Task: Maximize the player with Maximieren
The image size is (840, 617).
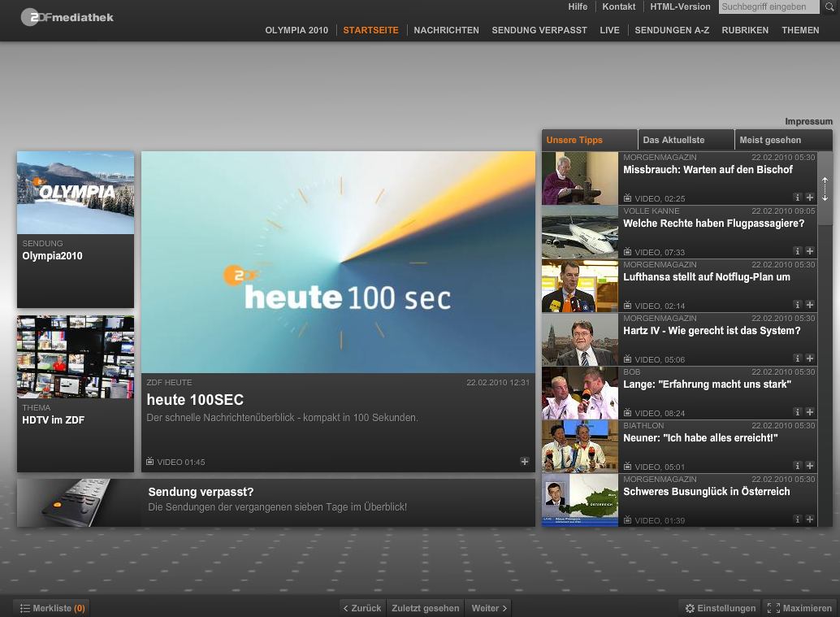Action: click(x=800, y=608)
